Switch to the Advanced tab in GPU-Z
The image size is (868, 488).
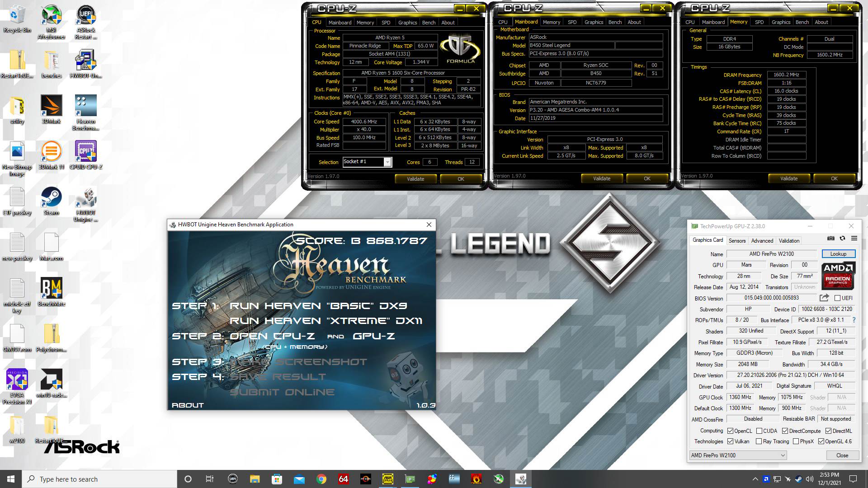point(762,241)
